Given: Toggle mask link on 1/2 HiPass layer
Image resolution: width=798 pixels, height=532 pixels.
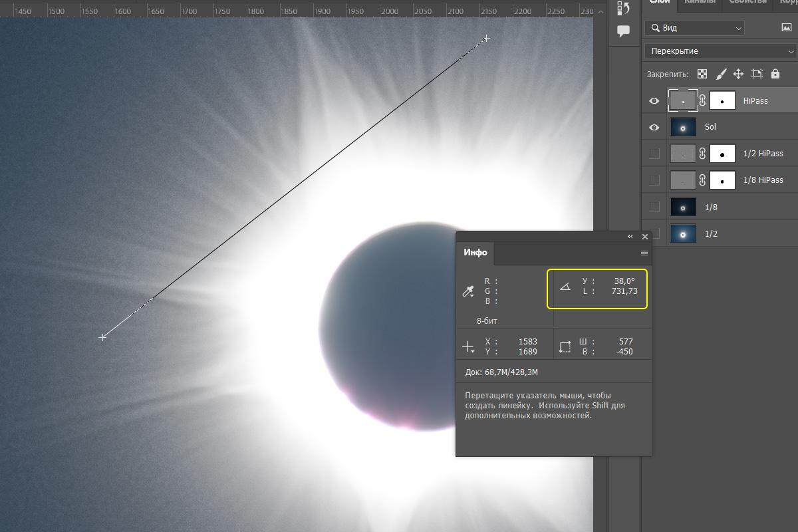Looking at the screenshot, I should coord(702,154).
